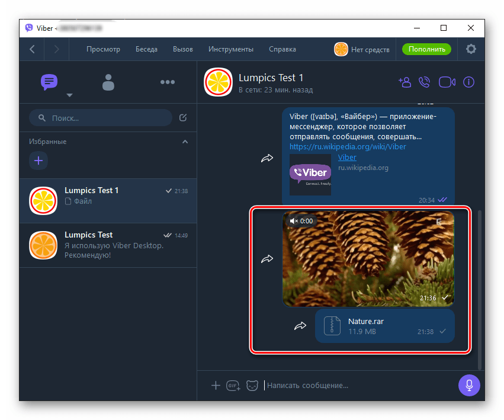Click the conversation vertical scrollbar
The image size is (504, 420).
coord(480,290)
